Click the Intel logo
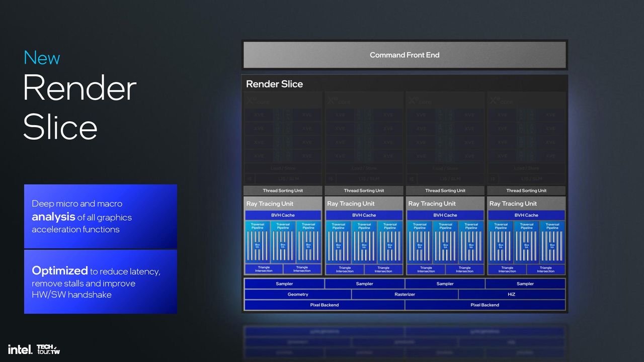This screenshot has width=644, height=362. pyautogui.click(x=20, y=349)
